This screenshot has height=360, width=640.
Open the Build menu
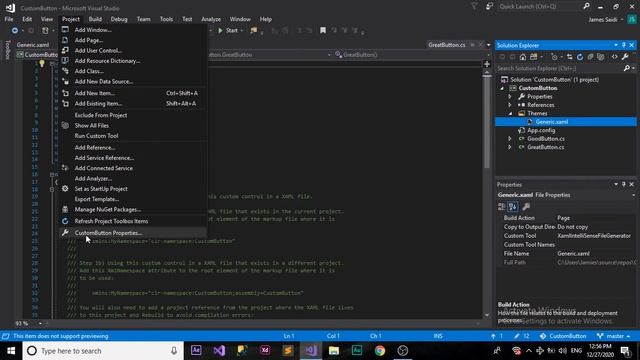pos(95,19)
